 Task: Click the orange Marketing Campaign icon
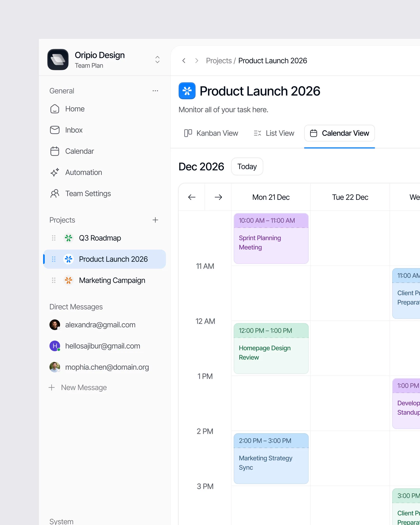coord(68,280)
